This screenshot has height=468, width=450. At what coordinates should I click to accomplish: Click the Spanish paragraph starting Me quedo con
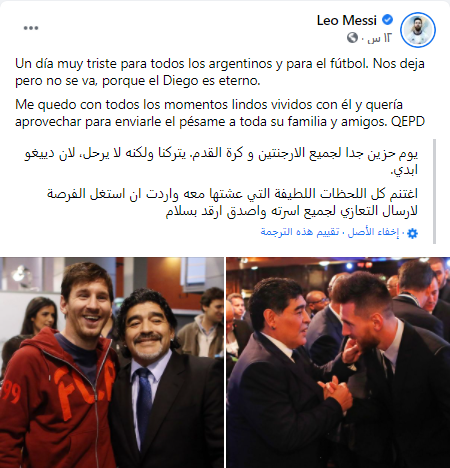click(220, 113)
